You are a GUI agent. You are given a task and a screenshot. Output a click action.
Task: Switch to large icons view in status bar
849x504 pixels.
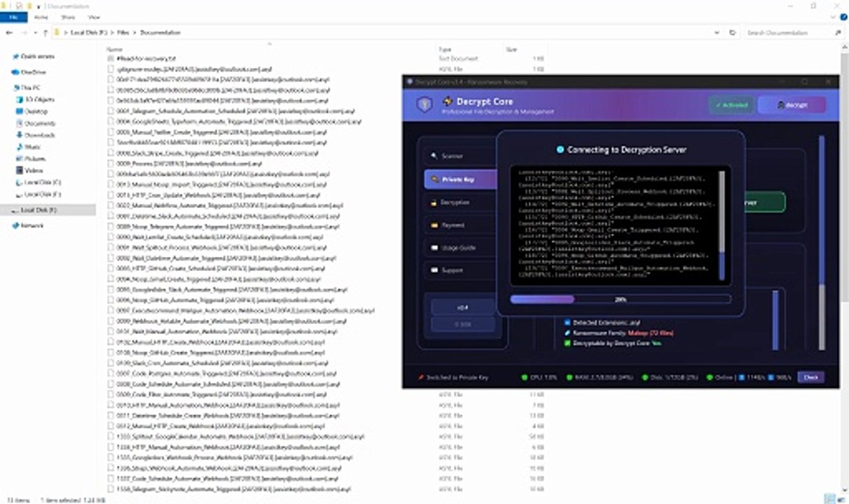(841, 499)
